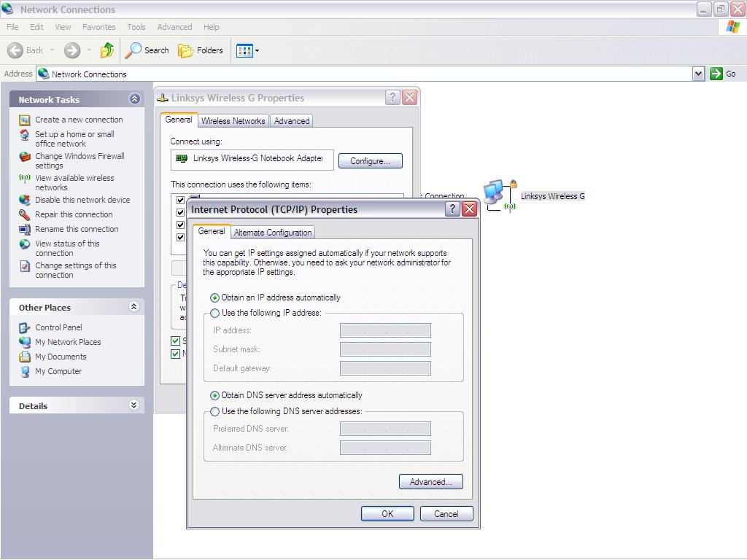The width and height of the screenshot is (747, 560).
Task: Click View available wireless networks icon
Action: 25,179
